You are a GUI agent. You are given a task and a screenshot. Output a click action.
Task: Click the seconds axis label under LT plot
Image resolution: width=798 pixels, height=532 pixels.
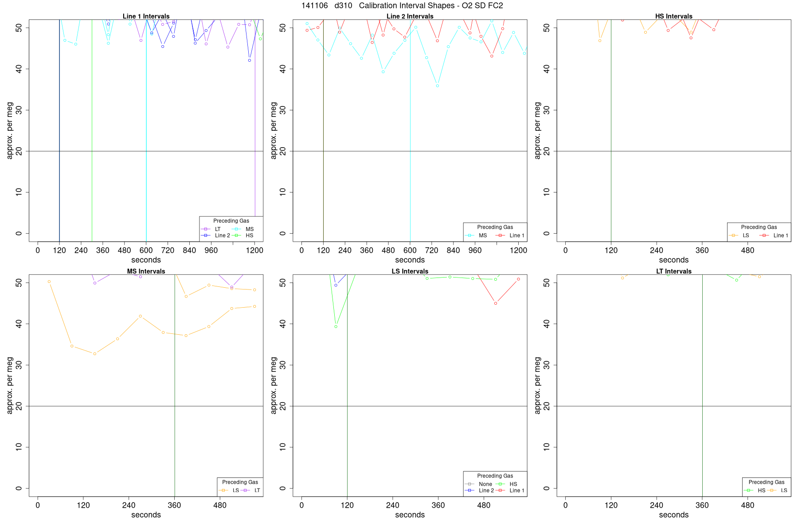pyautogui.click(x=674, y=515)
